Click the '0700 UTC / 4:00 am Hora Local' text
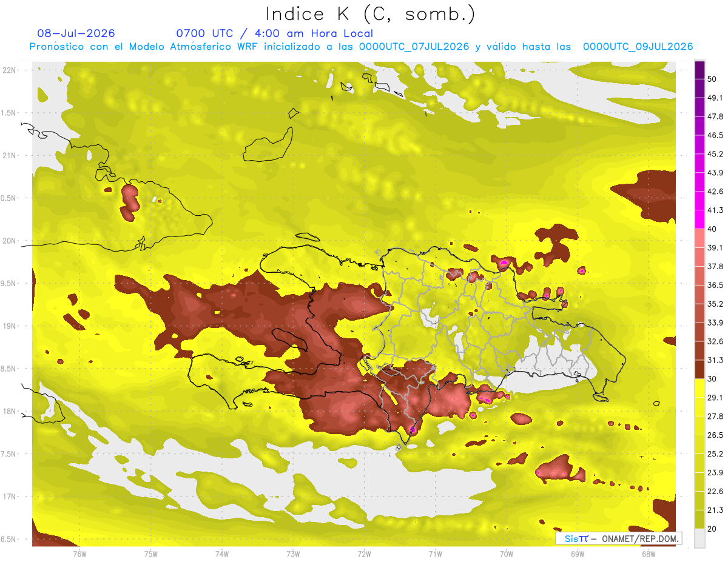The image size is (728, 562). click(x=275, y=33)
